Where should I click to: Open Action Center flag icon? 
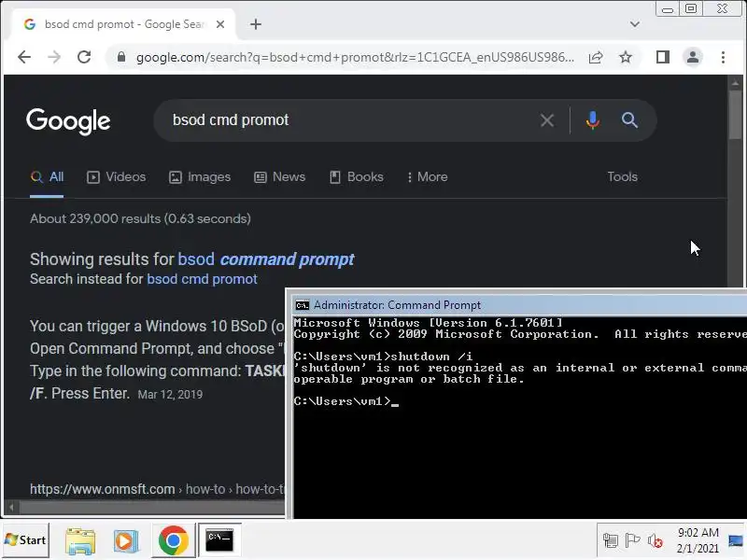pos(632,541)
